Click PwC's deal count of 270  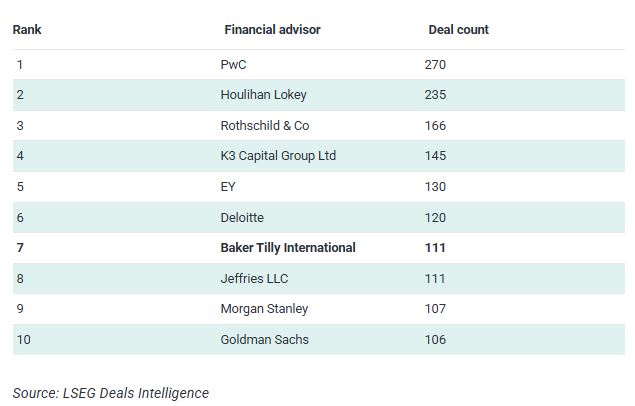pyautogui.click(x=435, y=65)
